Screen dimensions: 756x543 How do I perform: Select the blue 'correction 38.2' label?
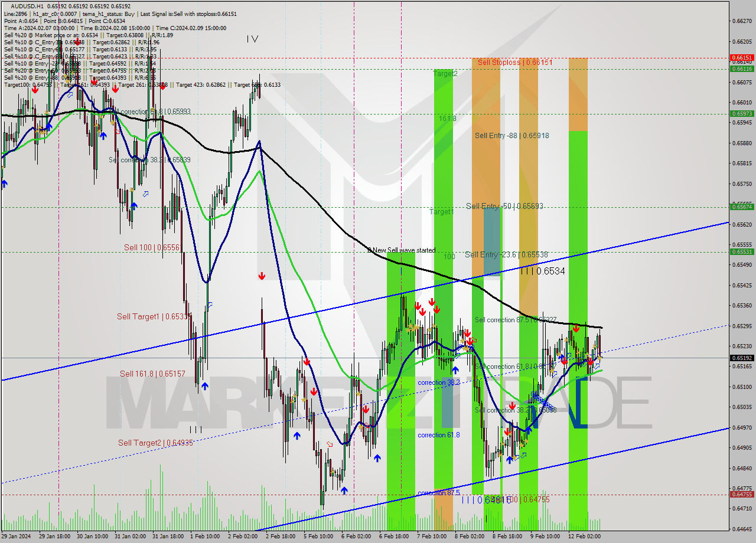[439, 382]
